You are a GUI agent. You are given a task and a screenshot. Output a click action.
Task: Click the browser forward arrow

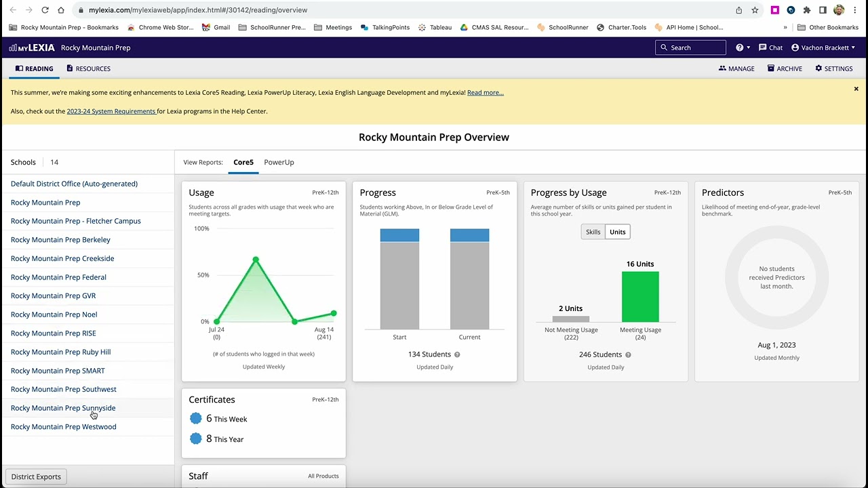pyautogui.click(x=28, y=10)
